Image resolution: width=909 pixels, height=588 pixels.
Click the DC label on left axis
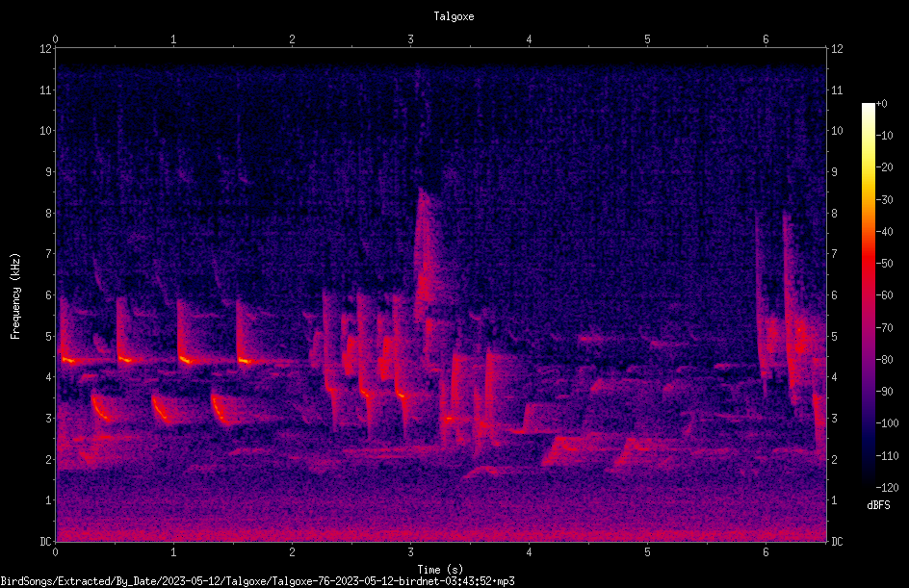46,541
